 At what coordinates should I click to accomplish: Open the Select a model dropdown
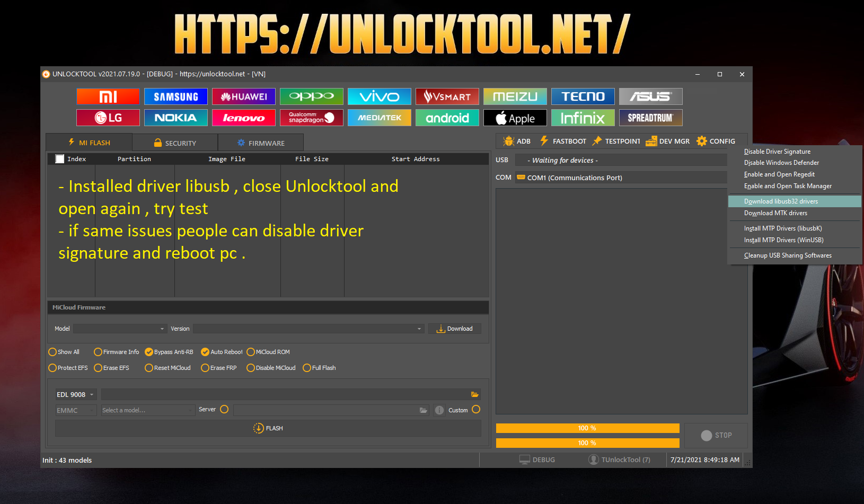148,410
